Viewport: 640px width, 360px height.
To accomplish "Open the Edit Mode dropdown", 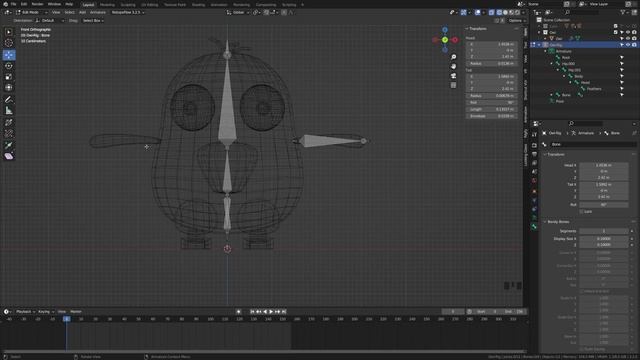I will coord(31,12).
